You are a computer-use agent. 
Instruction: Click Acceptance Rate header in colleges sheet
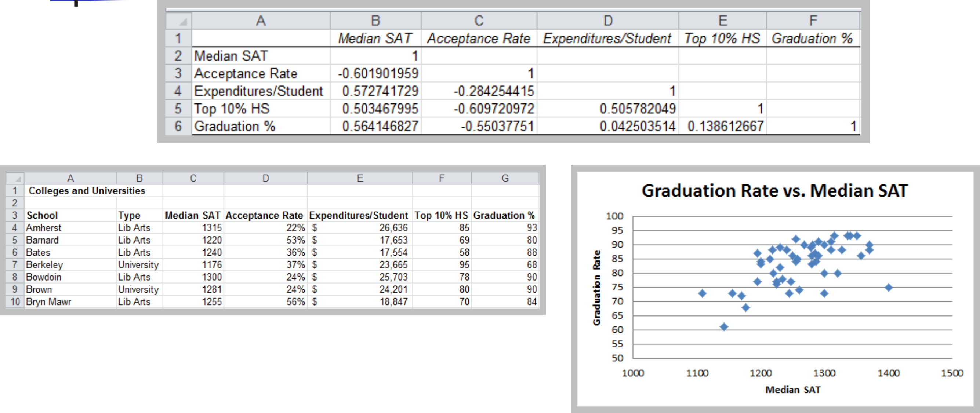click(x=264, y=215)
